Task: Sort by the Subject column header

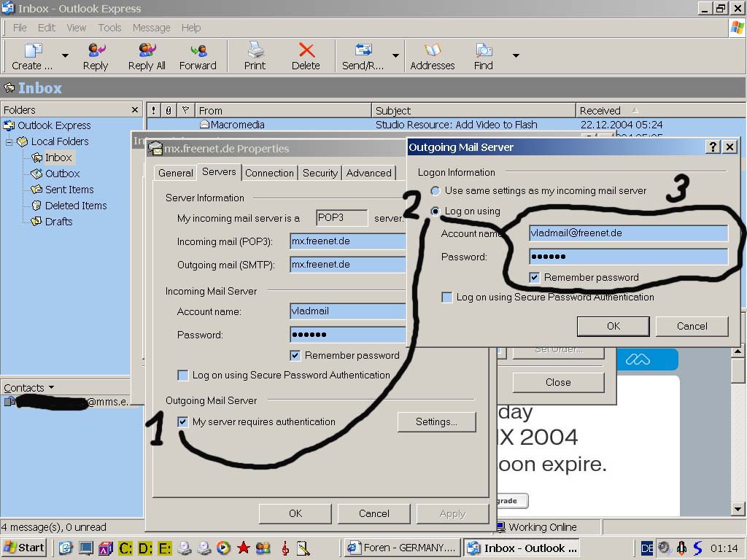Action: pyautogui.click(x=473, y=111)
